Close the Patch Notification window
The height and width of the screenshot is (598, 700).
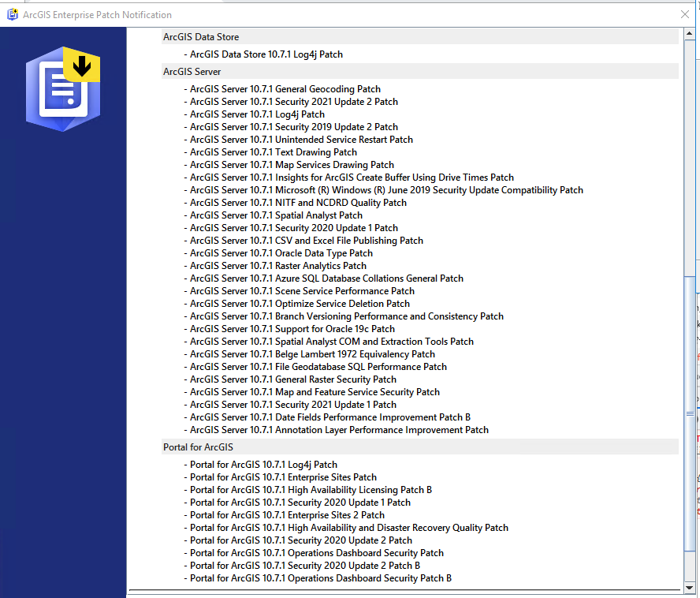coord(685,14)
